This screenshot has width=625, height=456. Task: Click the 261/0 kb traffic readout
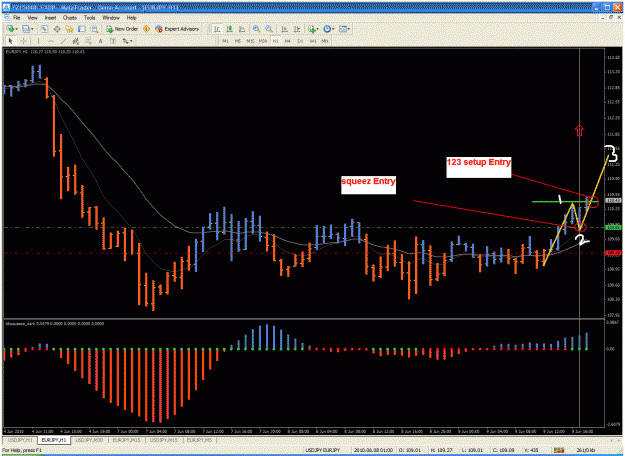pos(586,450)
